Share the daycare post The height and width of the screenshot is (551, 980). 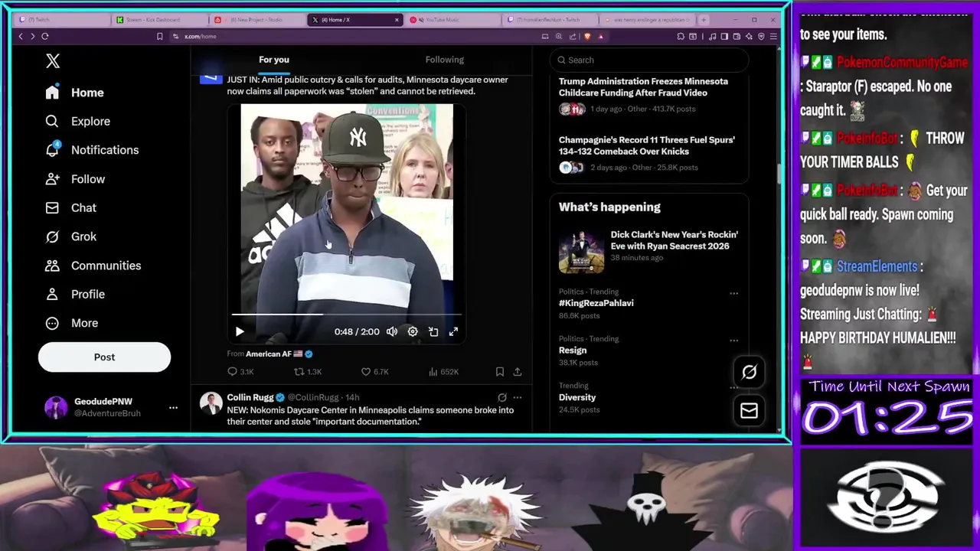(518, 372)
